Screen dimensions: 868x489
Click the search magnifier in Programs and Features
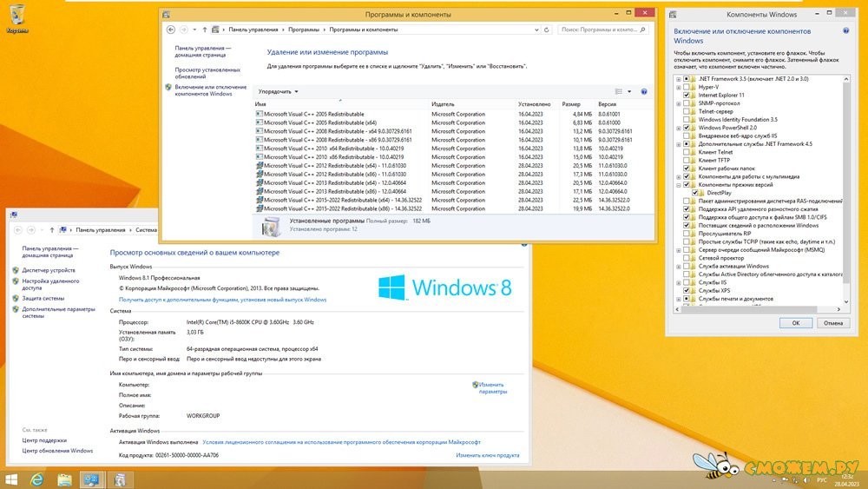click(x=642, y=30)
